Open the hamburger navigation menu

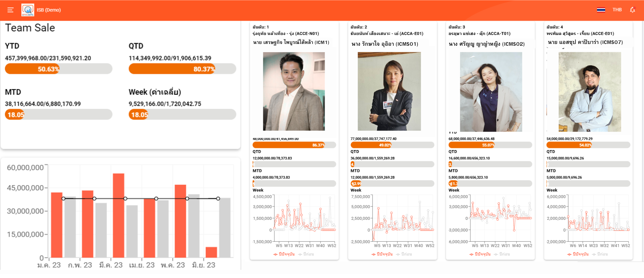click(x=10, y=10)
